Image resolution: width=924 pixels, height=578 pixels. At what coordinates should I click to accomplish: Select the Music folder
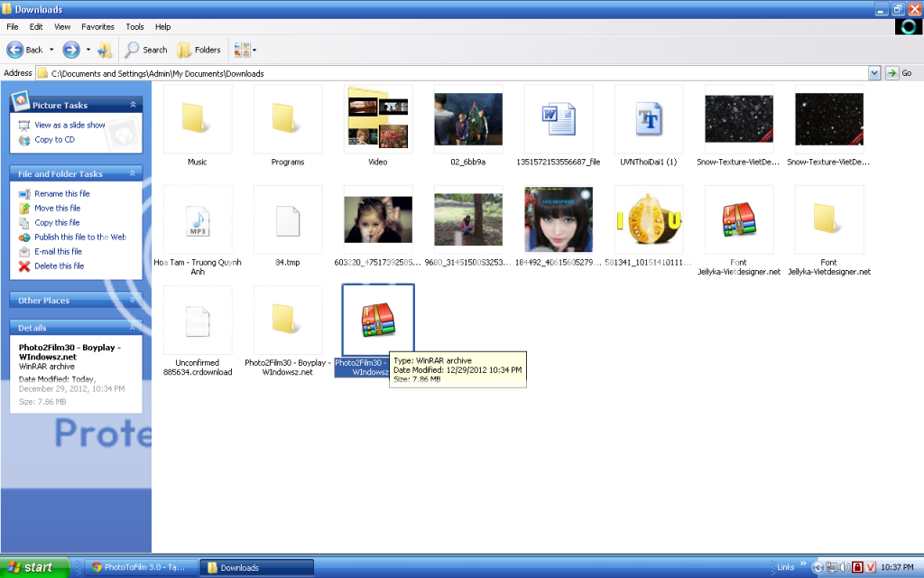[x=198, y=125]
